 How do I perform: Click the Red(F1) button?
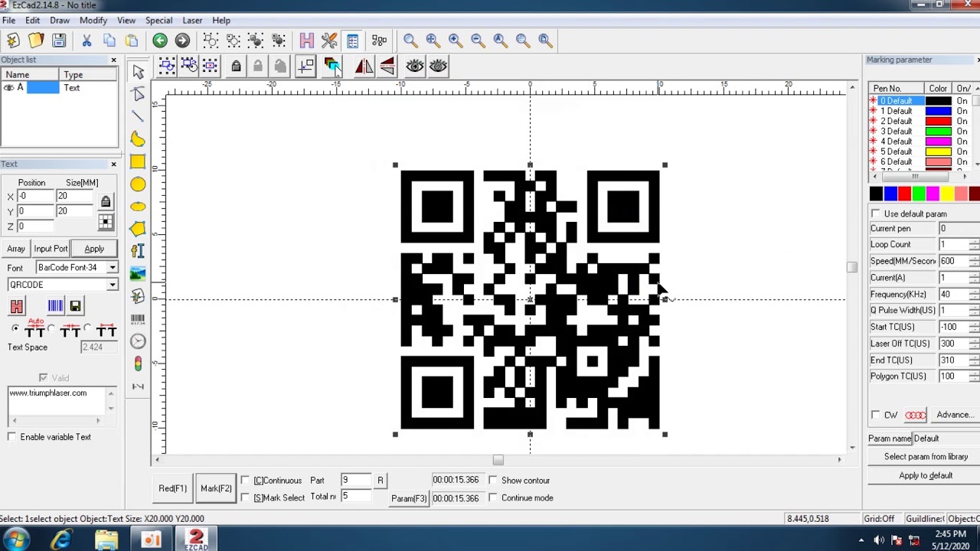click(x=172, y=488)
